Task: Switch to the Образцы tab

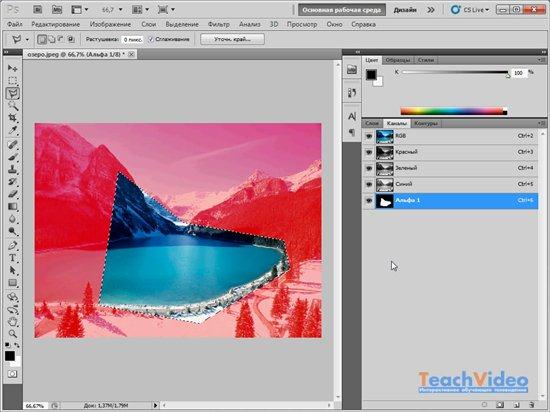Action: point(397,60)
